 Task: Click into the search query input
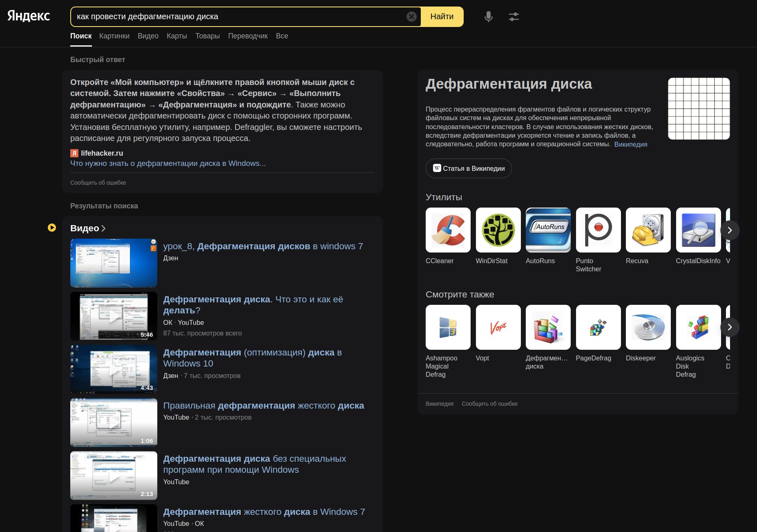(239, 17)
